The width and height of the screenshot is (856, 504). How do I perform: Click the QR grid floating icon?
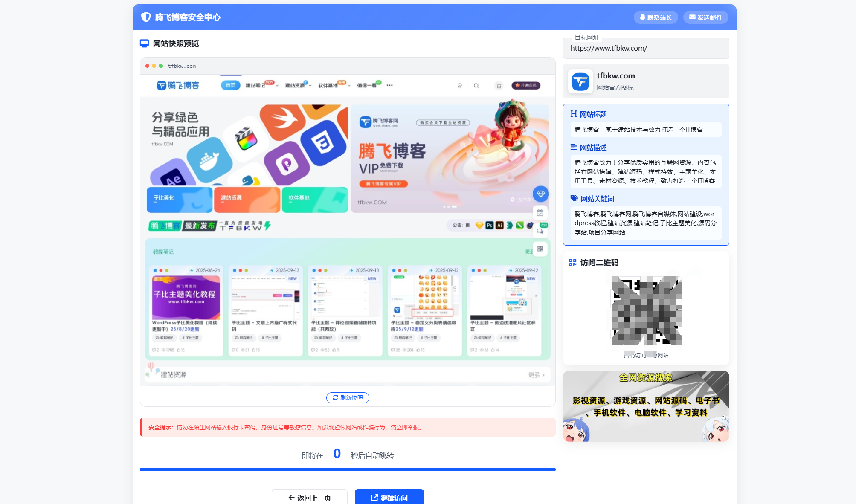pyautogui.click(x=540, y=249)
